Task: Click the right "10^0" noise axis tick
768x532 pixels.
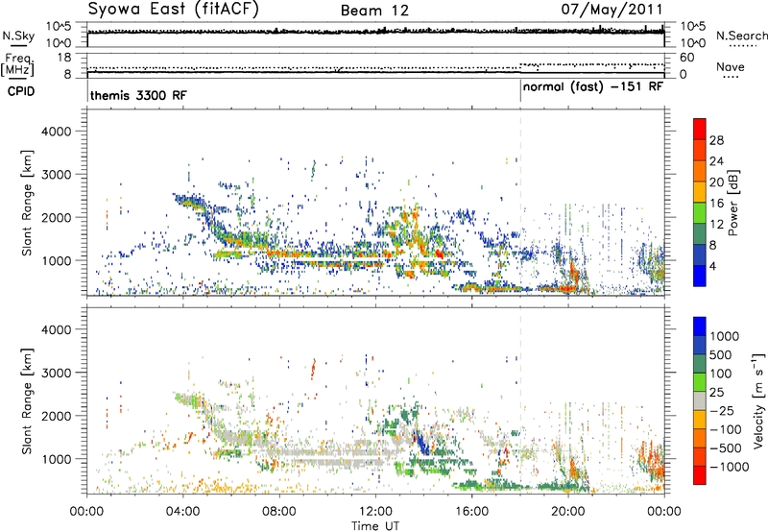Action: pos(692,42)
